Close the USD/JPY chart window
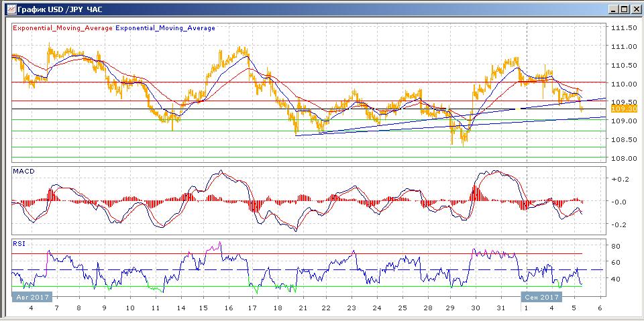The height and width of the screenshot is (321, 644). (x=635, y=9)
